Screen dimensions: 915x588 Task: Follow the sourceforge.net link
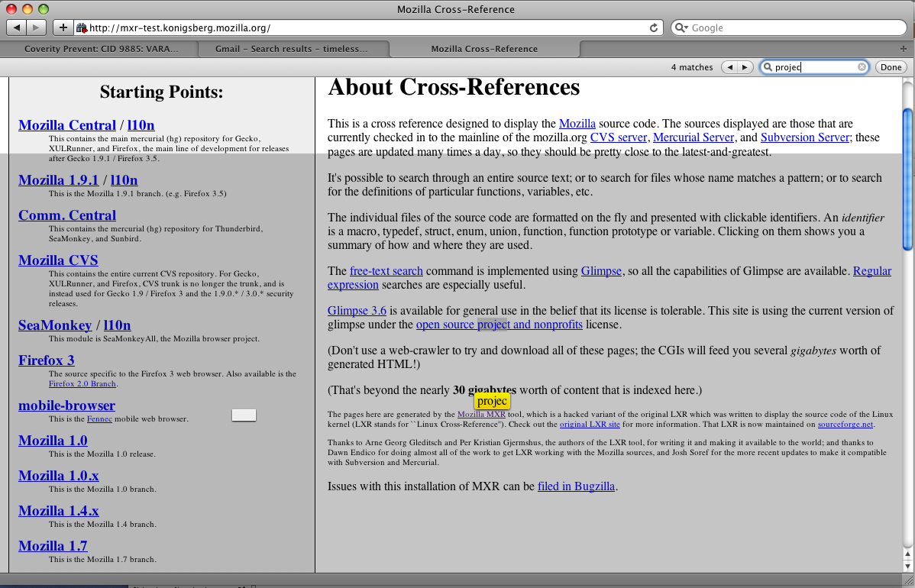pyautogui.click(x=845, y=425)
